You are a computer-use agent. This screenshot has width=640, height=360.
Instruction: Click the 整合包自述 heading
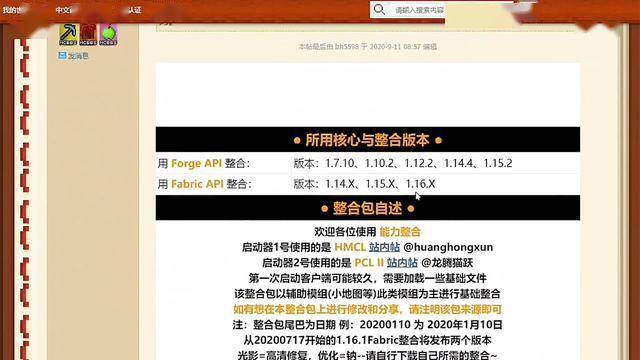[367, 208]
